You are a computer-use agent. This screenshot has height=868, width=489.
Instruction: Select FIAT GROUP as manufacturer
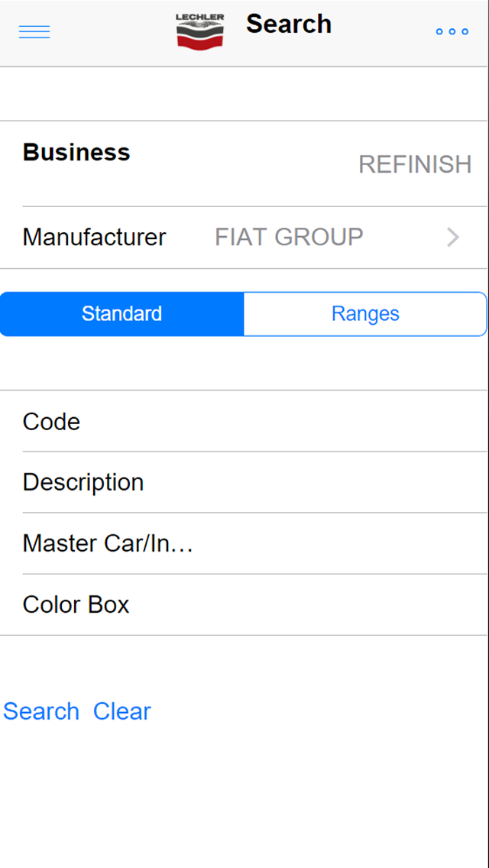[289, 237]
